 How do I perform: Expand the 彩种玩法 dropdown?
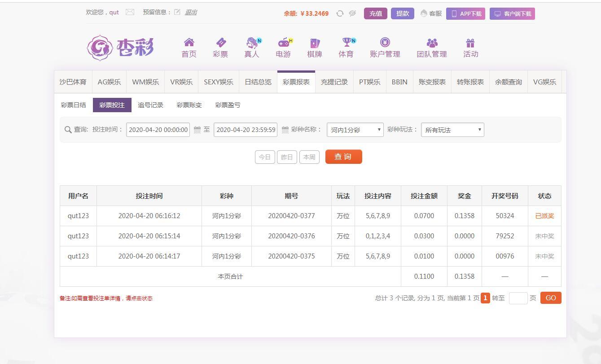pos(452,130)
